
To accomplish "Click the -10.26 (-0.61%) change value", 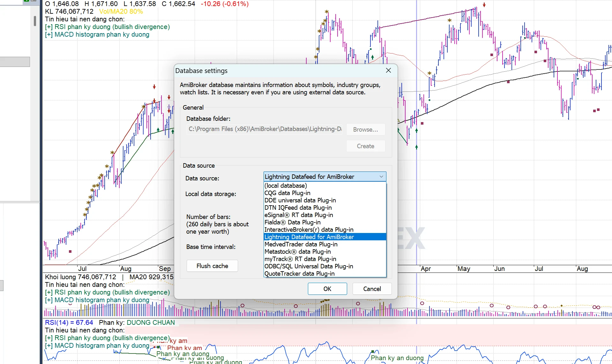I will click(x=225, y=4).
